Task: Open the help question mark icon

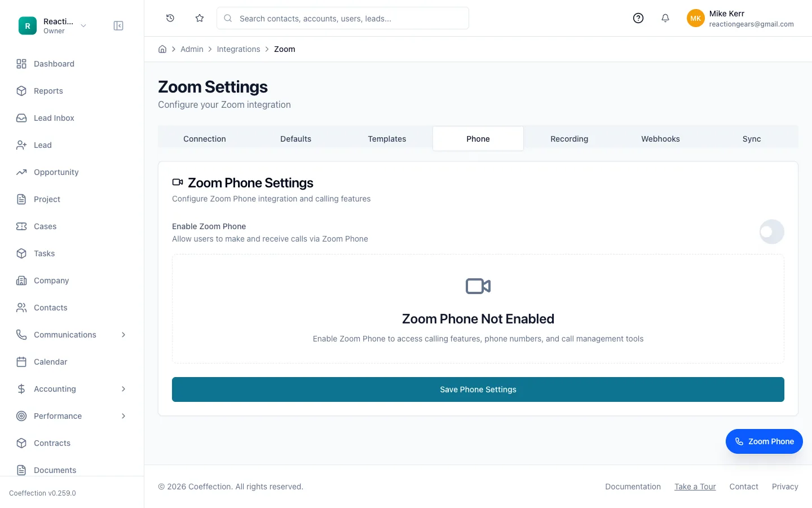Action: 638,18
